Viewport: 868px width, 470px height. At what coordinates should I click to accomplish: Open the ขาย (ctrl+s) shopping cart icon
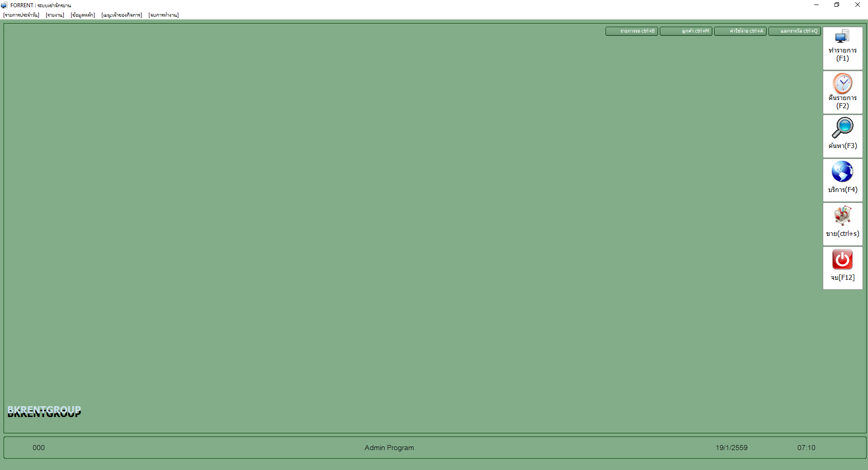[842, 224]
